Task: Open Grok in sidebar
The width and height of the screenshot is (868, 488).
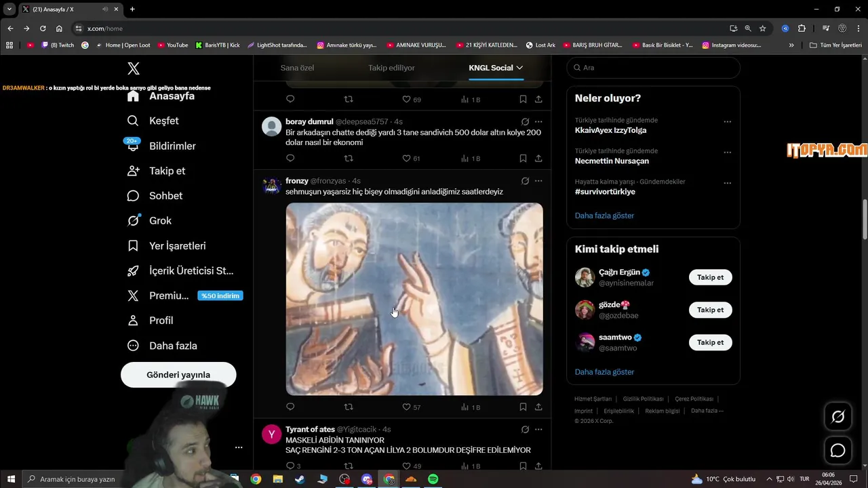Action: click(149, 221)
